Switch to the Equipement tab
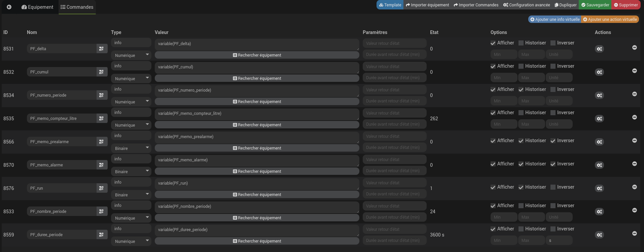The width and height of the screenshot is (644, 252). 37,7
